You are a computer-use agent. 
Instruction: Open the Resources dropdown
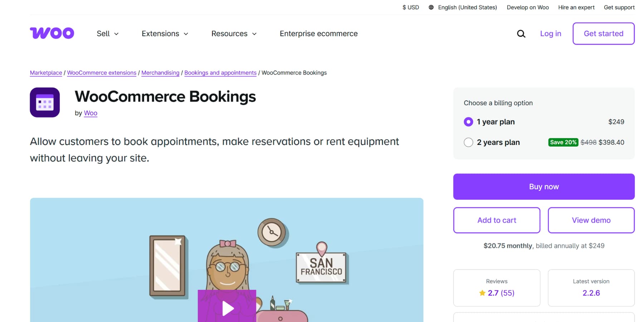[234, 33]
